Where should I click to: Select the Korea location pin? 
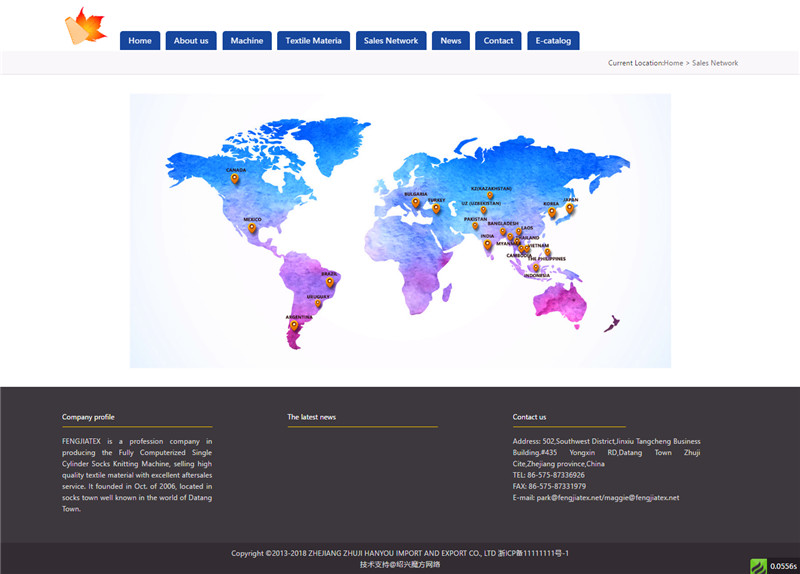[551, 212]
